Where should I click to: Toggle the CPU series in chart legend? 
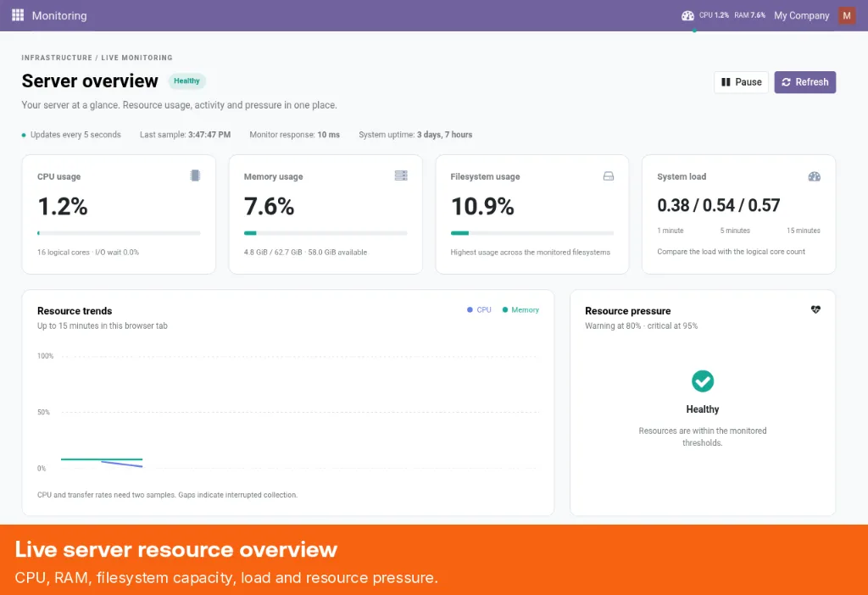pos(480,310)
